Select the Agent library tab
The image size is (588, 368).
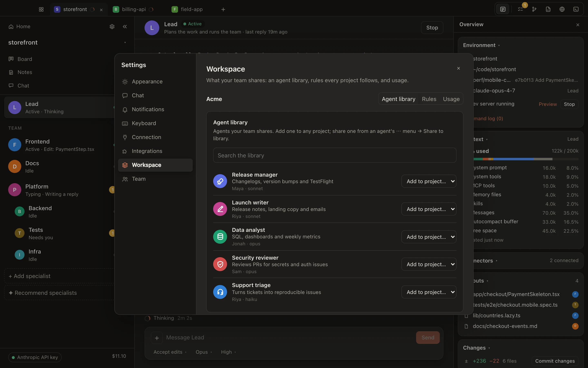click(x=399, y=99)
